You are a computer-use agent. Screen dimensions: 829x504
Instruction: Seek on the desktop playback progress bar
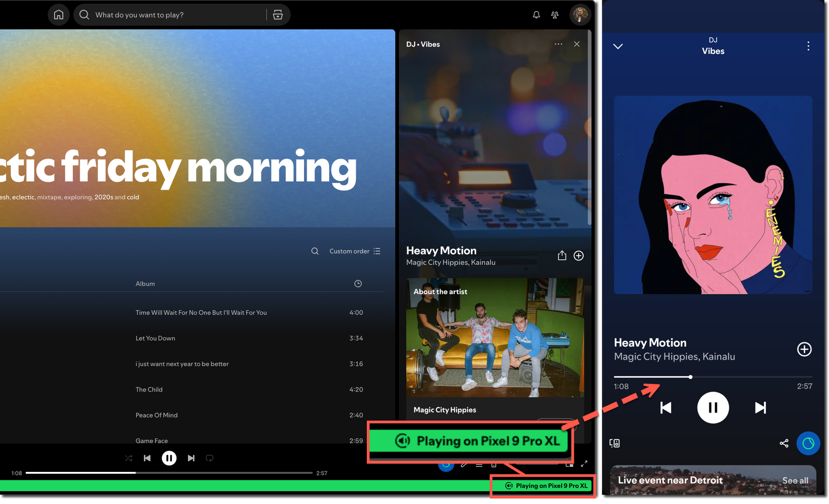[169, 473]
